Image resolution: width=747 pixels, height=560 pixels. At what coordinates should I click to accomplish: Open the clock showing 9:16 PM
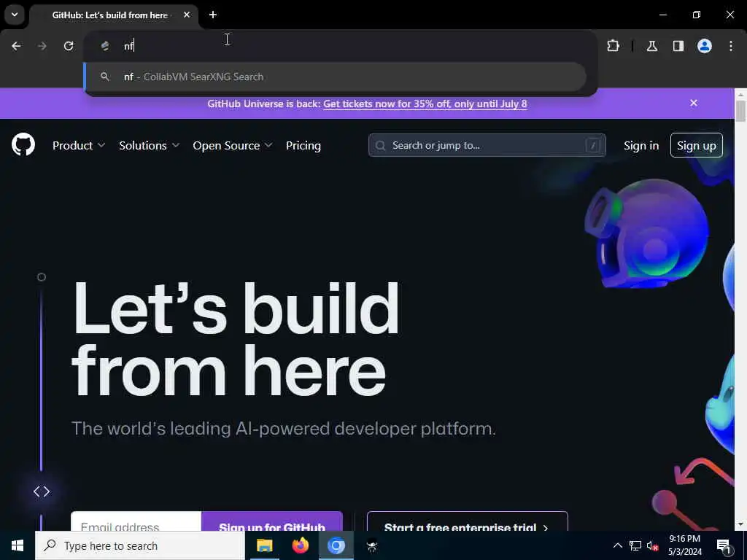(684, 545)
